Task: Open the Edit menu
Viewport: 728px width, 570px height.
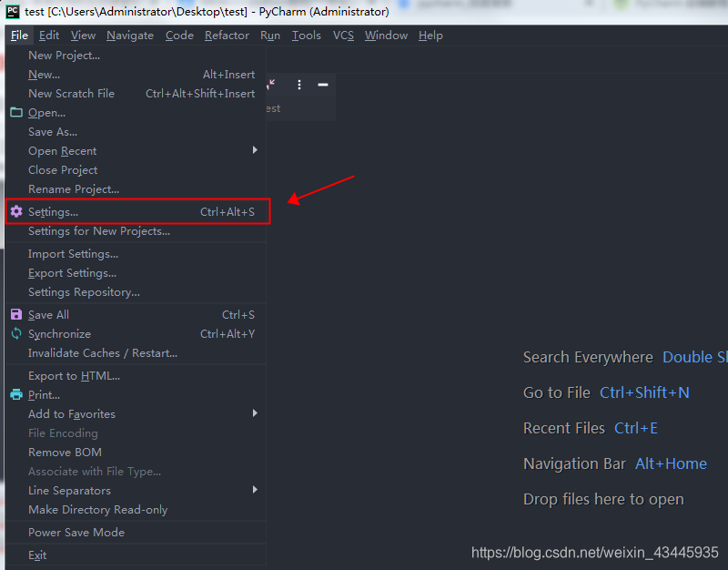Action: [x=49, y=36]
